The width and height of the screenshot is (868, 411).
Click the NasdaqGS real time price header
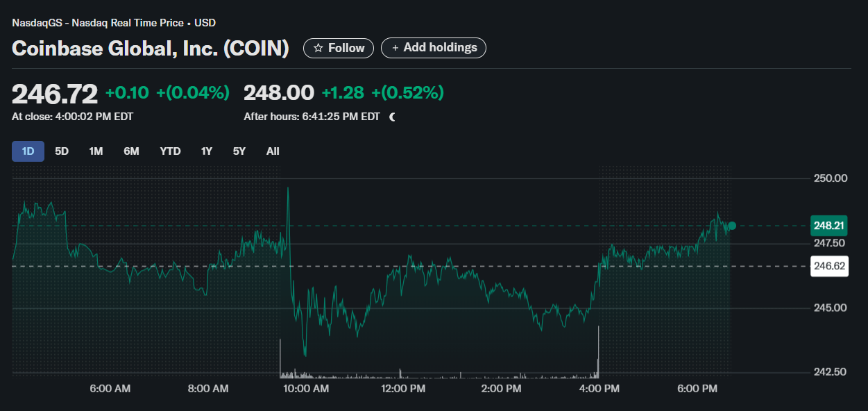(114, 23)
